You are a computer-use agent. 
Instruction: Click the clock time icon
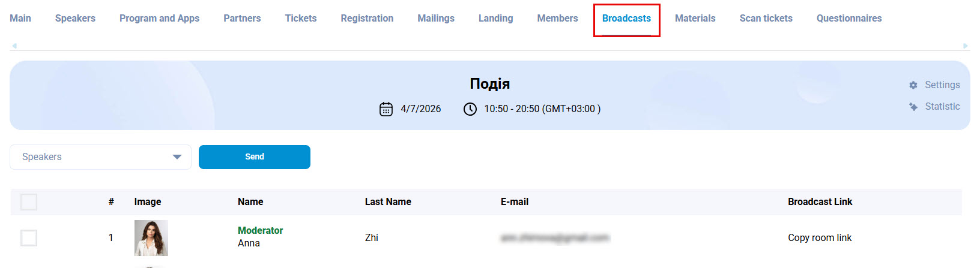470,109
